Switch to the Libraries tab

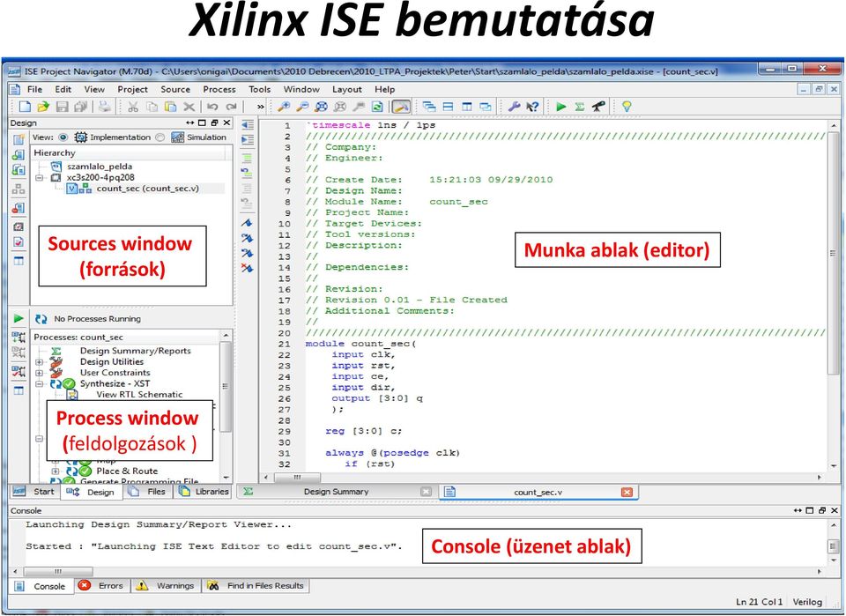point(203,492)
